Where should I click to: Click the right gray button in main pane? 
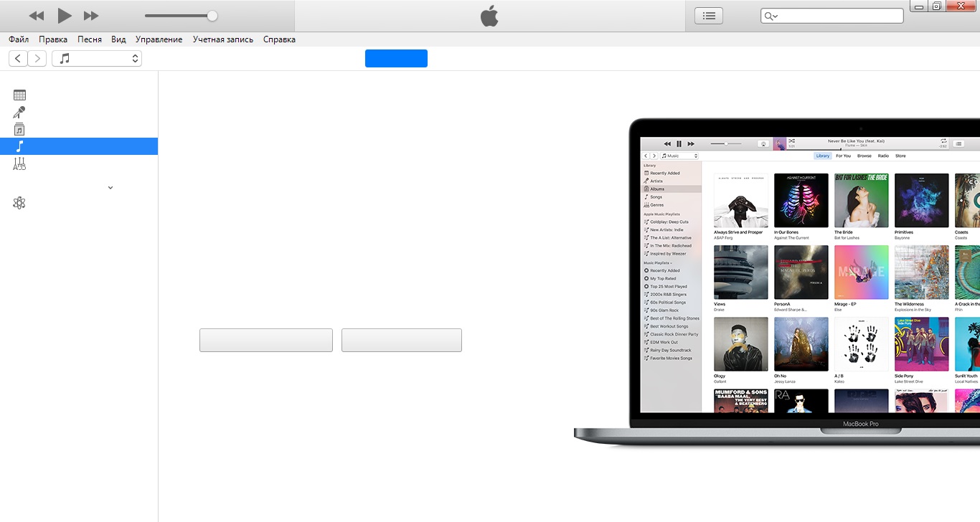(402, 340)
